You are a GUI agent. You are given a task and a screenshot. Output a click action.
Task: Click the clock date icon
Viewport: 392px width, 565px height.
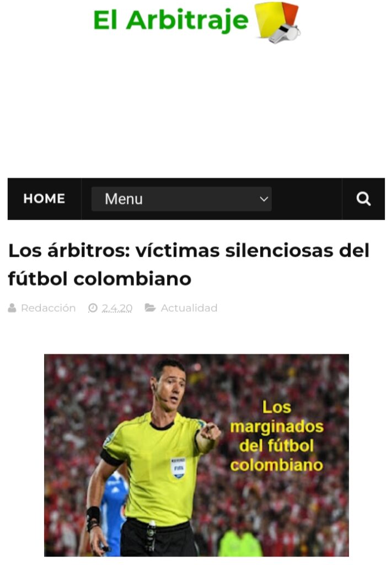click(93, 308)
